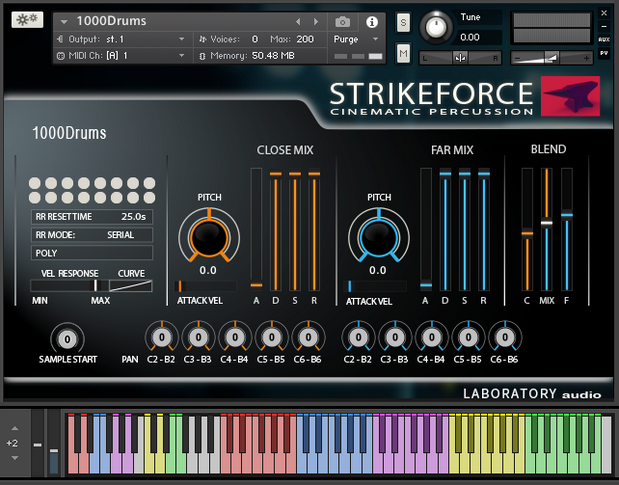Adjust the Blend C close fader
This screenshot has height=485, width=619.
[527, 230]
